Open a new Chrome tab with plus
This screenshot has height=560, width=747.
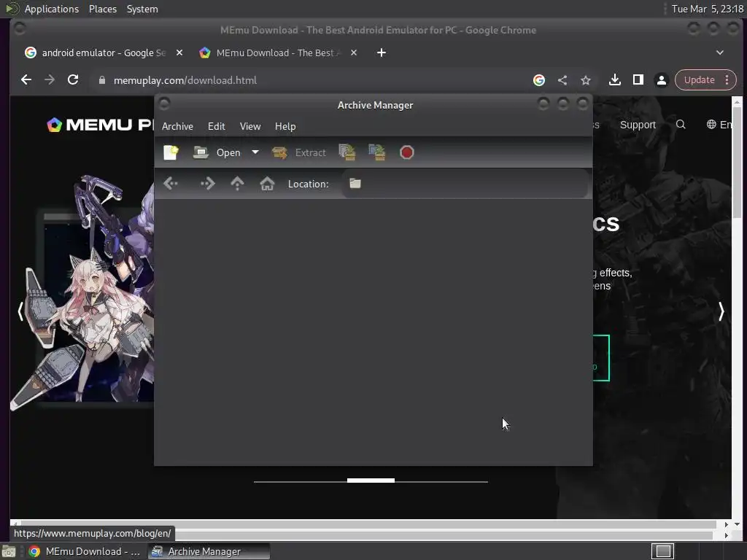tap(381, 52)
